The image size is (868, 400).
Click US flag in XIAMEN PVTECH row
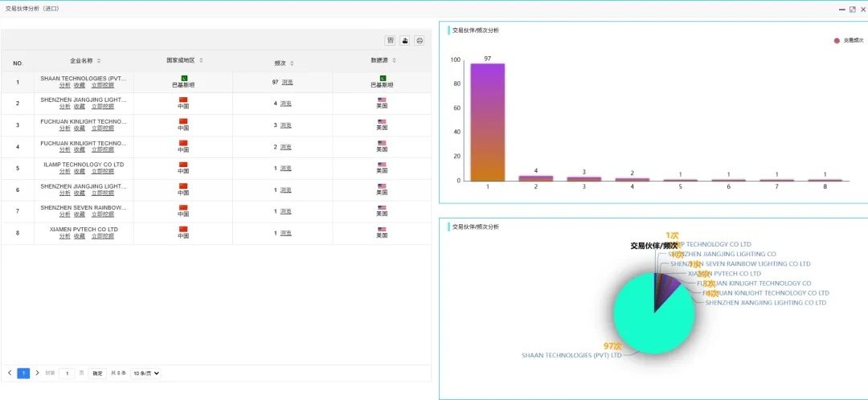pos(382,229)
